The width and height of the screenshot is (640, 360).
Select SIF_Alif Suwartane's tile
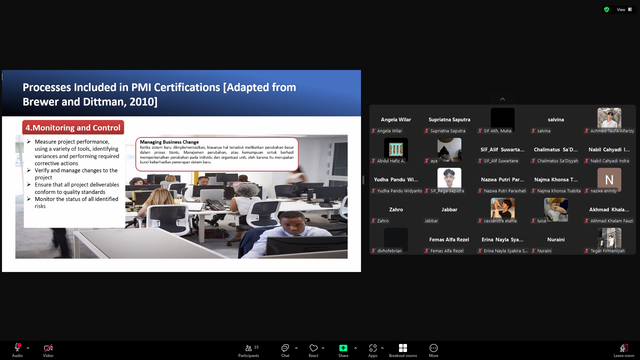point(502,150)
